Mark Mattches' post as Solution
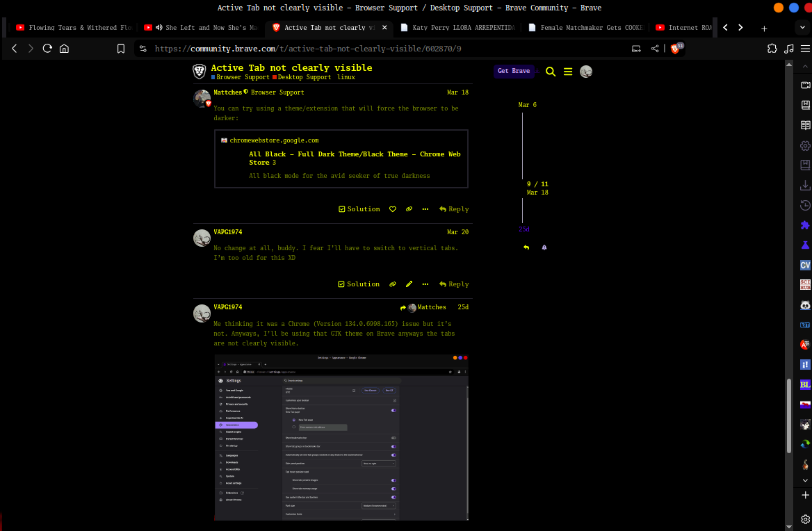 pos(359,209)
